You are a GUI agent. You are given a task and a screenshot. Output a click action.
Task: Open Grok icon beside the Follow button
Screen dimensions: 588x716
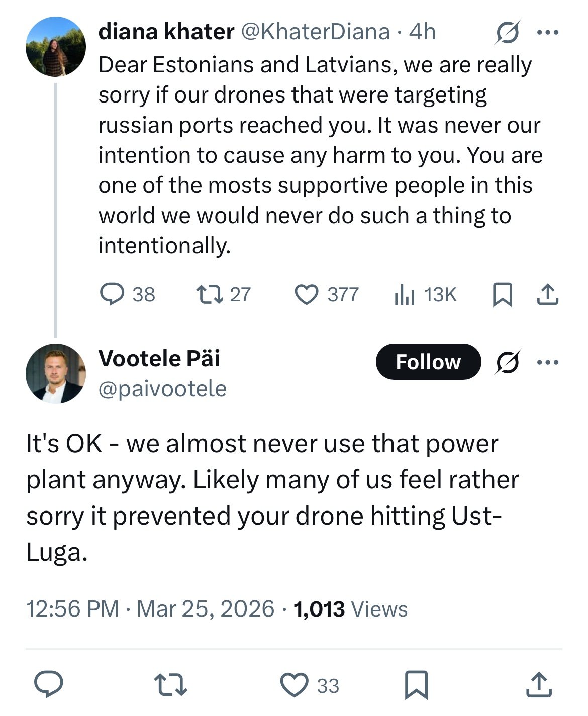(507, 362)
